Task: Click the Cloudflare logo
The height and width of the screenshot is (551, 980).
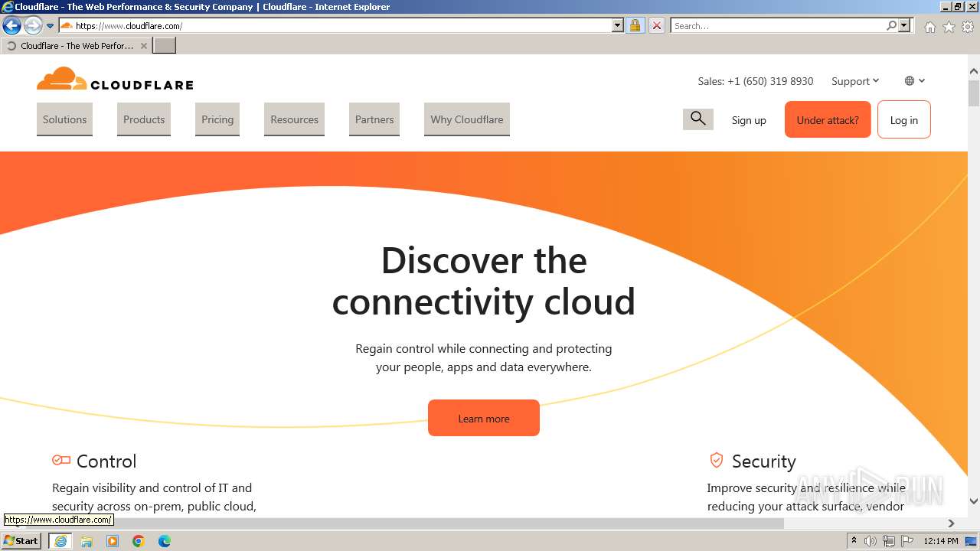Action: click(x=115, y=80)
